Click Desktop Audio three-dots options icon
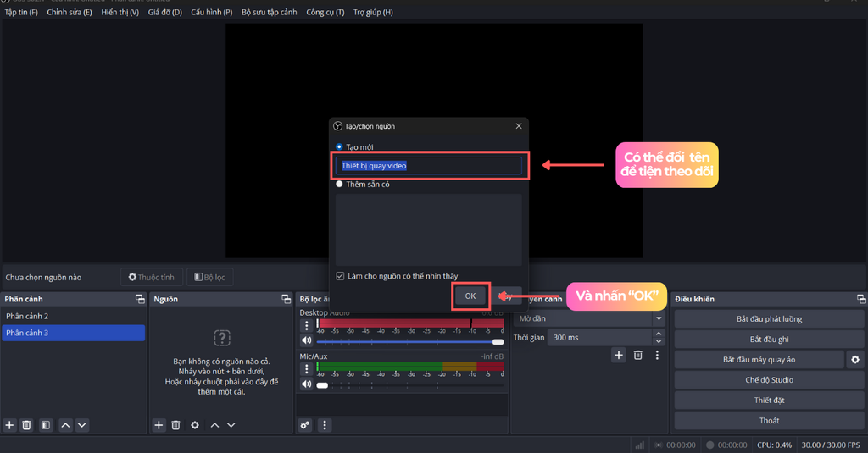The height and width of the screenshot is (453, 868). (307, 326)
